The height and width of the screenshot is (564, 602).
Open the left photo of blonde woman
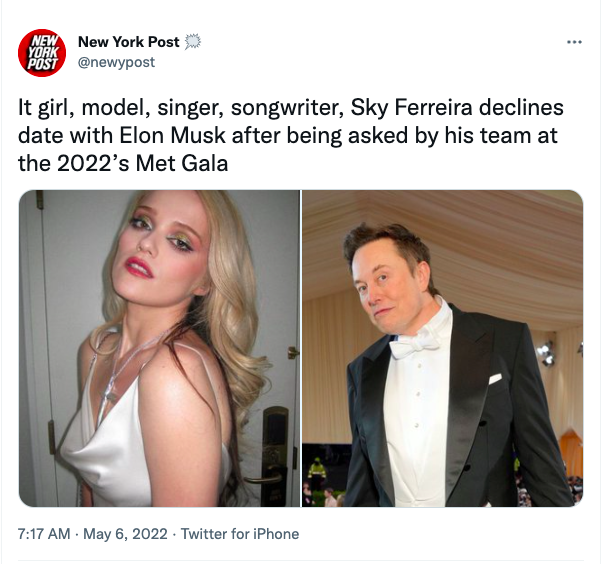(159, 348)
